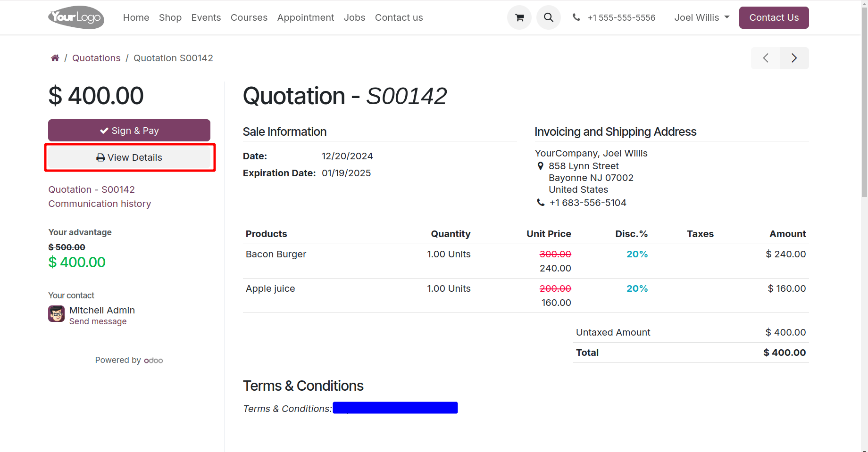The image size is (868, 452).
Task: Click phone icon beside +1 683-556-5104
Action: [541, 203]
